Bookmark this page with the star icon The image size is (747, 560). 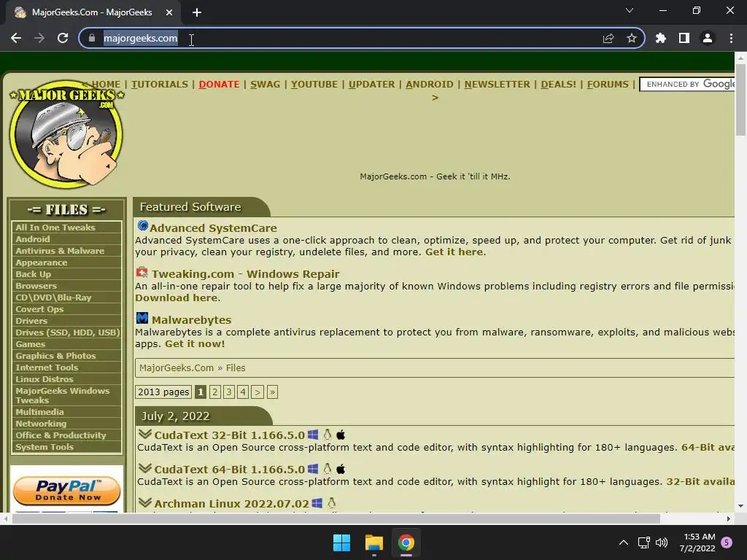click(x=632, y=38)
